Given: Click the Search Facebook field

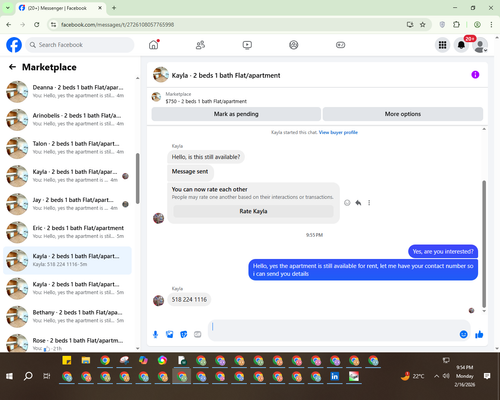Looking at the screenshot, I should (80, 45).
